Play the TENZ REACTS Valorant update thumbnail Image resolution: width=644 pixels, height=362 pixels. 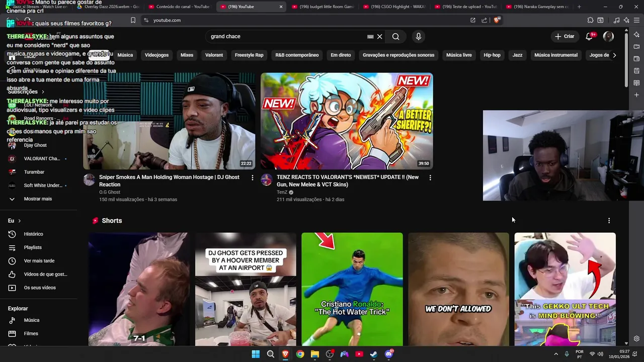coord(347,121)
